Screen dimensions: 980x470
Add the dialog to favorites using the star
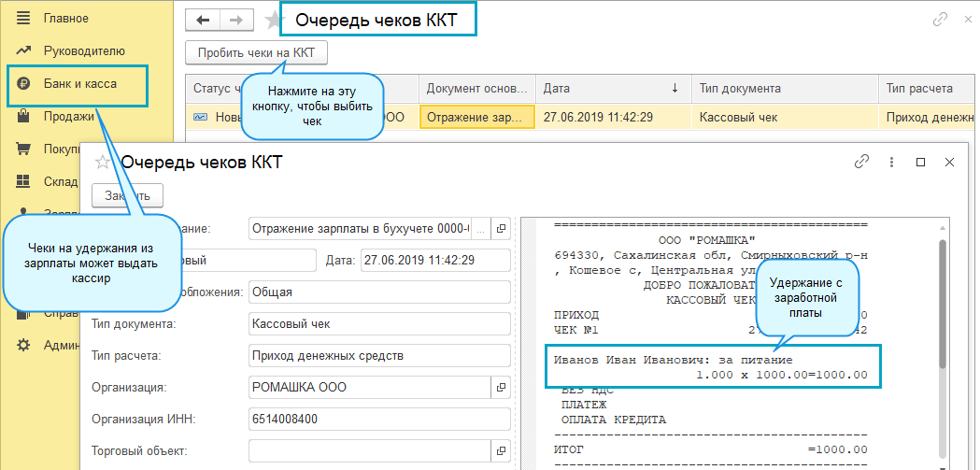point(103,163)
